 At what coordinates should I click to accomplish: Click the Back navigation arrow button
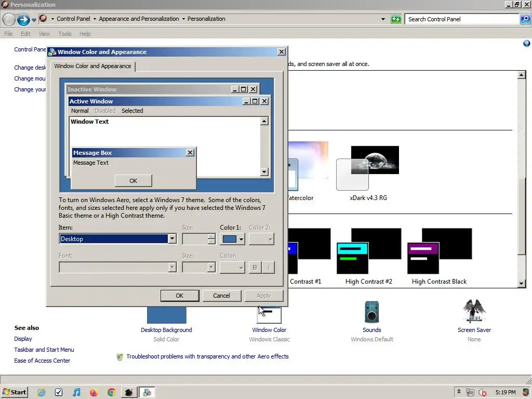click(9, 19)
